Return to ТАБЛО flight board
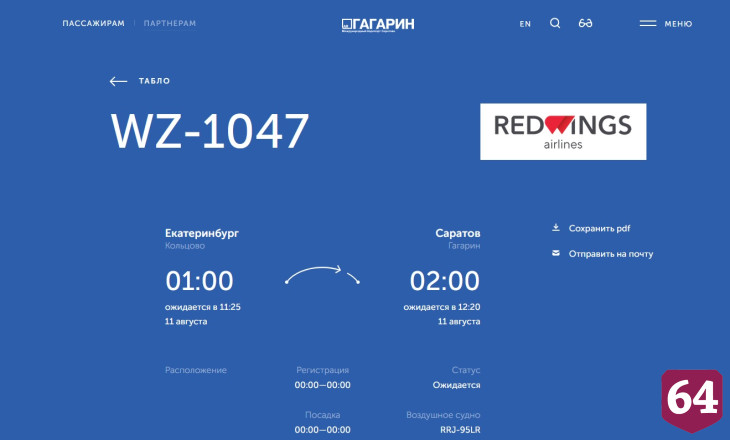This screenshot has height=440, width=730. [154, 81]
